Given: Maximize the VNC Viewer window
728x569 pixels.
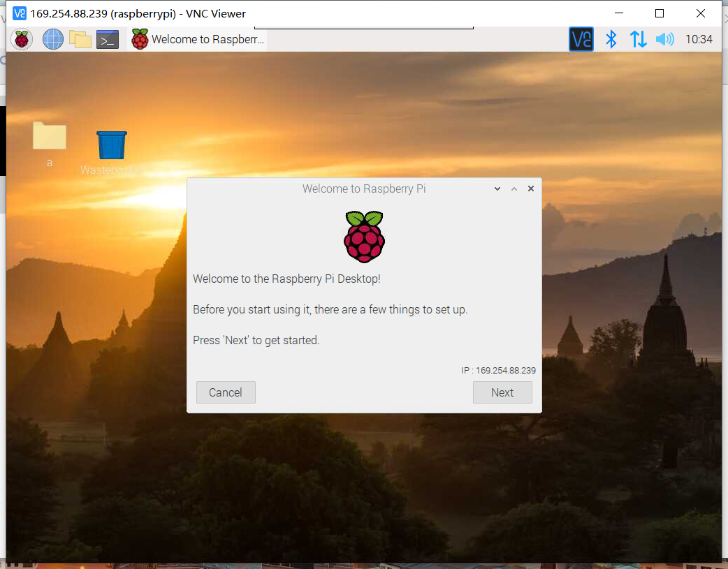Looking at the screenshot, I should [660, 13].
